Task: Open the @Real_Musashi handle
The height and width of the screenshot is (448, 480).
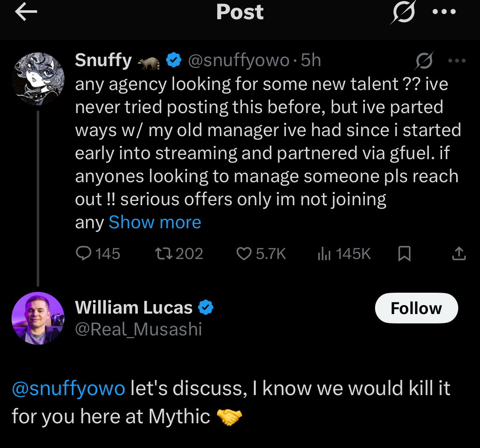Action: (x=138, y=329)
